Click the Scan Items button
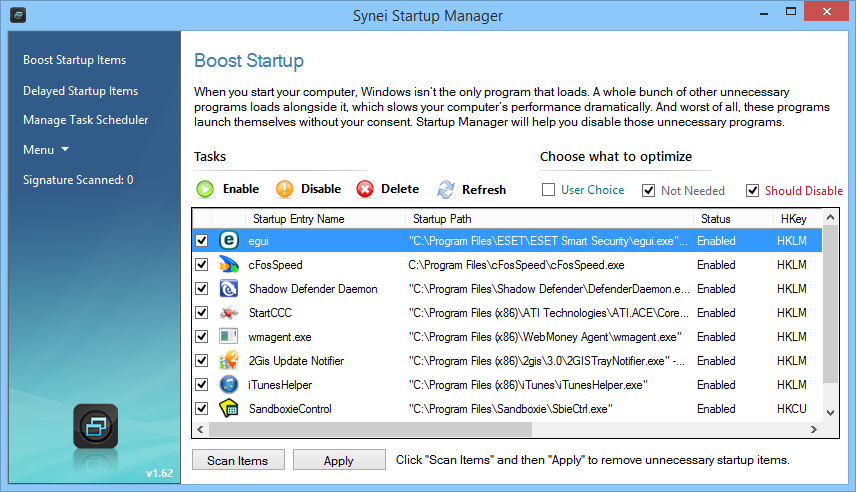The width and height of the screenshot is (856, 492). click(x=238, y=460)
